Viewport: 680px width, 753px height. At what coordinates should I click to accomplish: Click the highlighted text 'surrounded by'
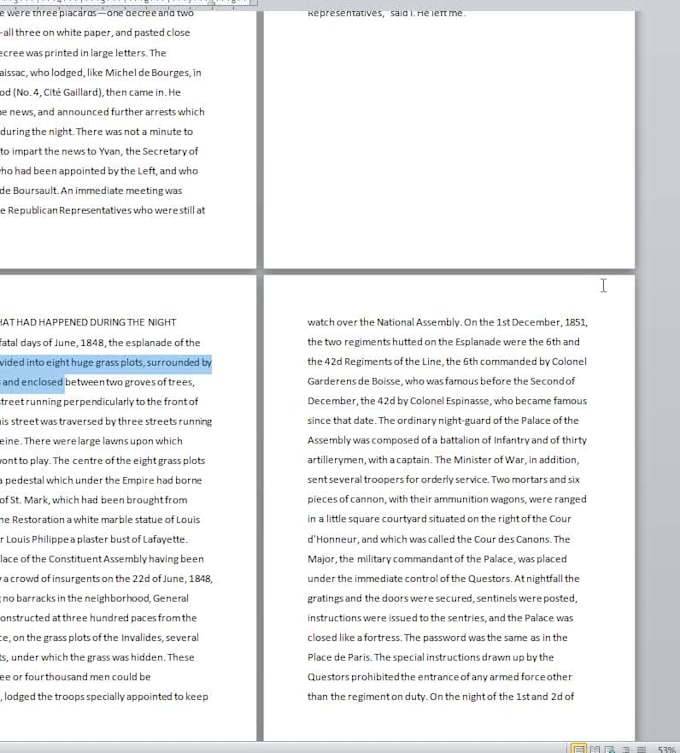179,362
